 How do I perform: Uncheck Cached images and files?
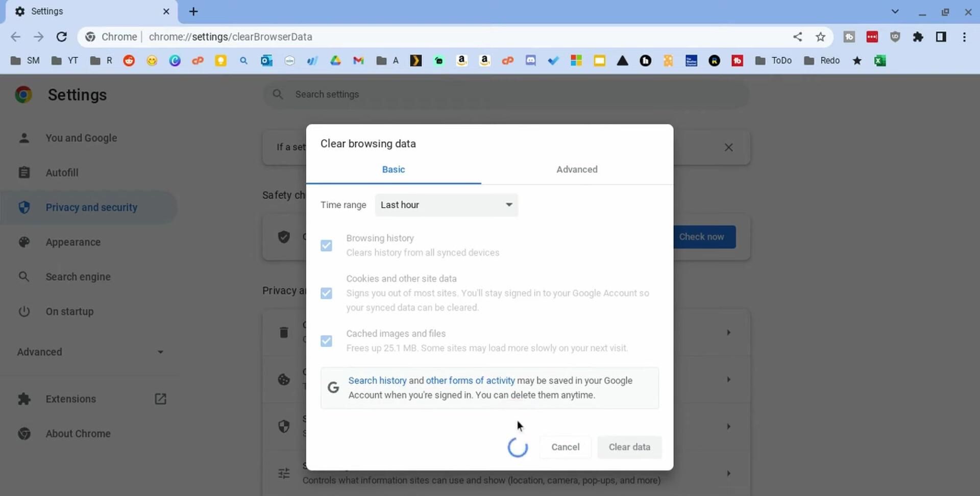tap(326, 340)
